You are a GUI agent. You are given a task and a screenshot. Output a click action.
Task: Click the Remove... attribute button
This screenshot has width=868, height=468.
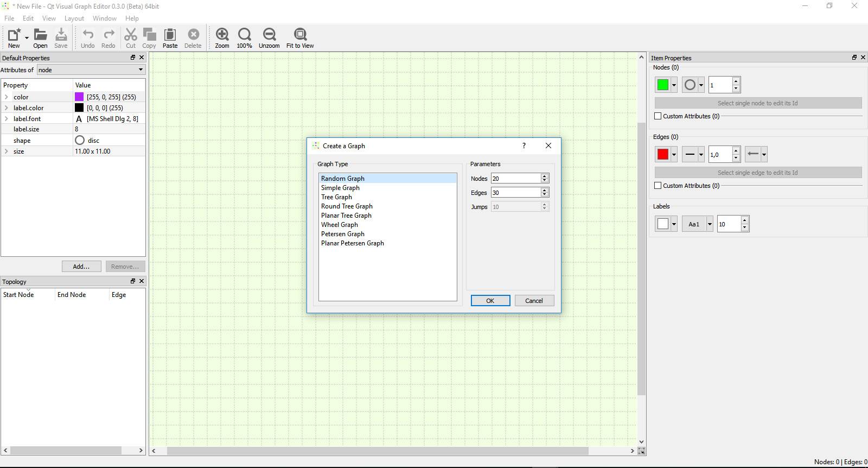pyautogui.click(x=125, y=267)
